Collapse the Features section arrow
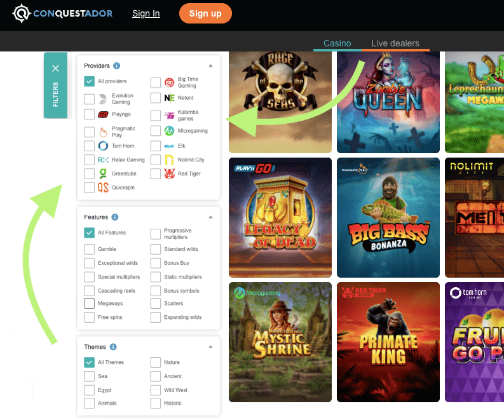The image size is (504, 420). (210, 217)
